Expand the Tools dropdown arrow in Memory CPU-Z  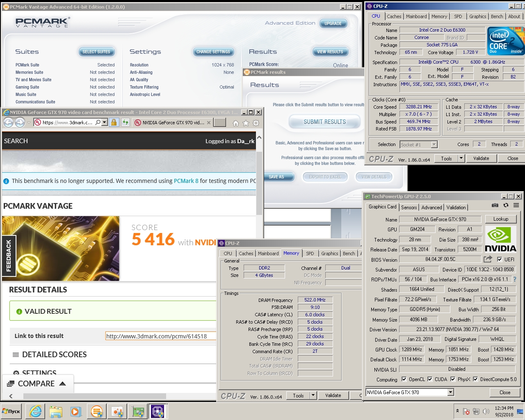click(x=313, y=395)
